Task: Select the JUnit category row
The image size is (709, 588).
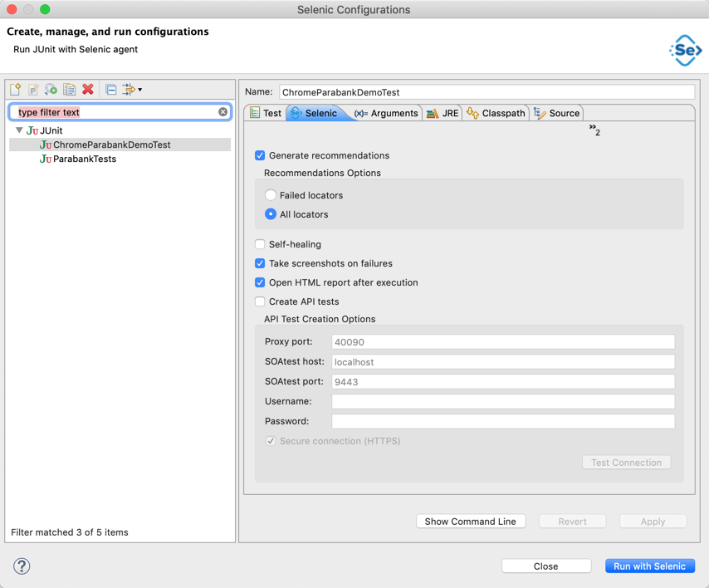Action: point(120,130)
